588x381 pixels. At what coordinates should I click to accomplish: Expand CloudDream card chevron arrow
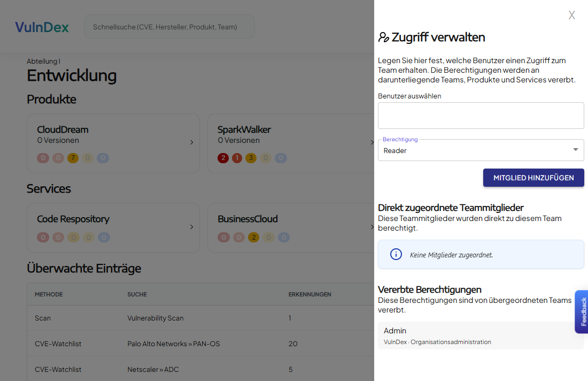click(x=191, y=142)
